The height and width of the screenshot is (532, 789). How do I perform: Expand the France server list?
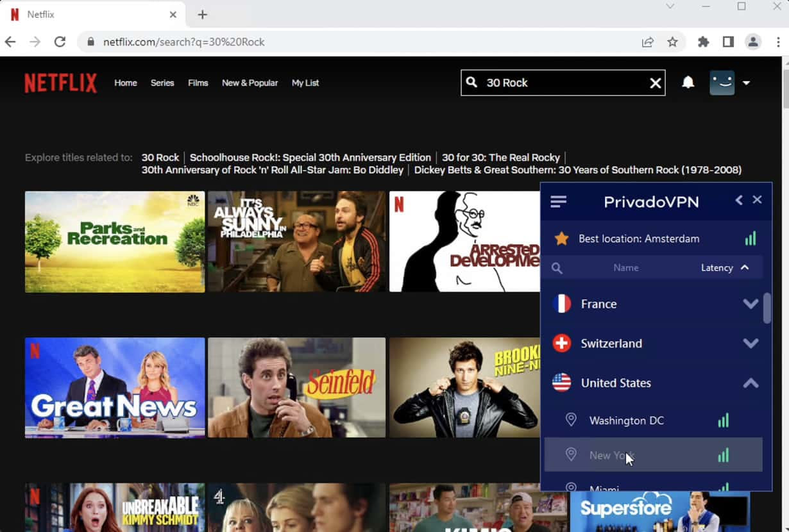750,304
